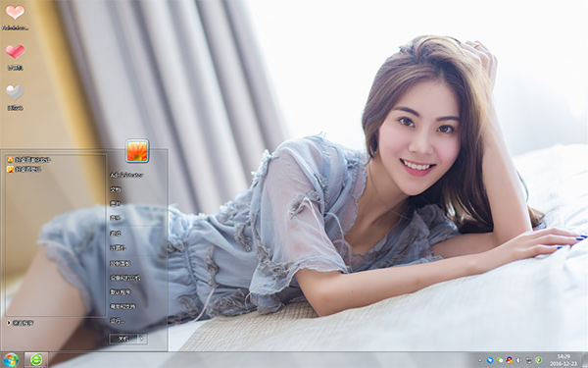Screen dimensions: 588x368
Task: Click the blue bird tray icon
Action: coord(490,360)
